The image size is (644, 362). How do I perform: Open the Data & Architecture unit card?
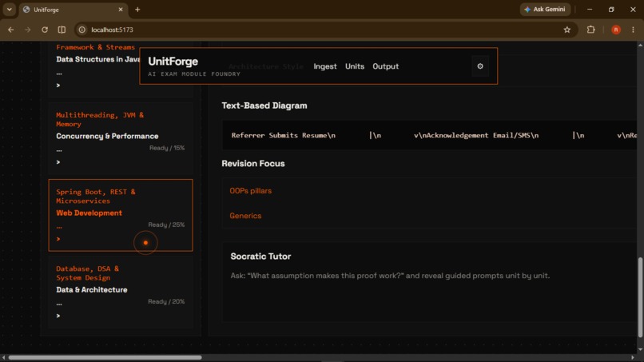121,292
